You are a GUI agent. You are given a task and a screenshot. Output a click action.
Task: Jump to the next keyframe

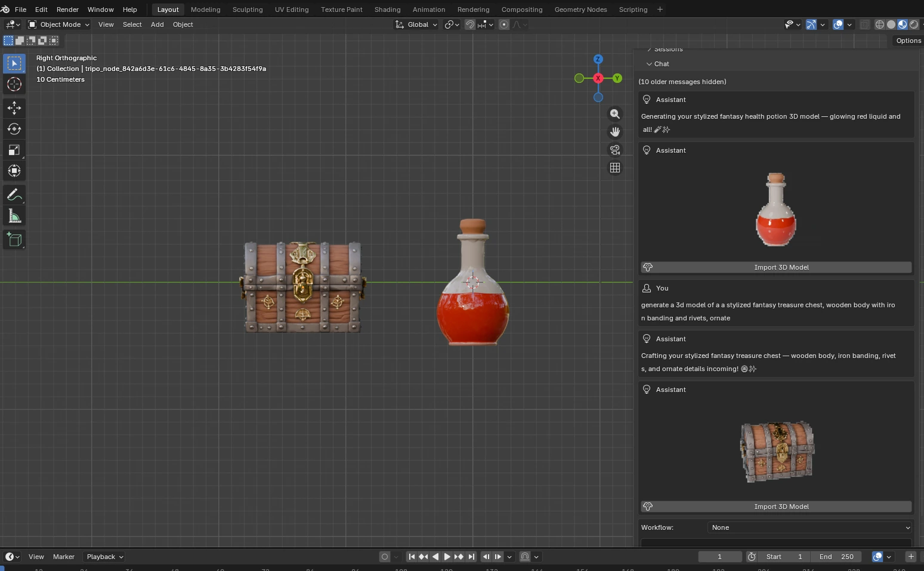[459, 557]
